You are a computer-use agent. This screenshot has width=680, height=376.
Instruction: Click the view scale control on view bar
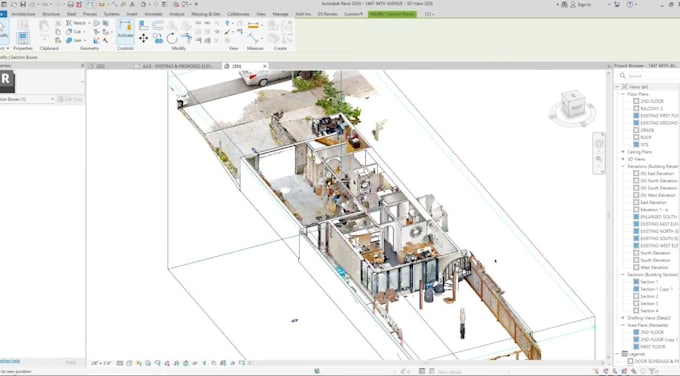[x=101, y=363]
